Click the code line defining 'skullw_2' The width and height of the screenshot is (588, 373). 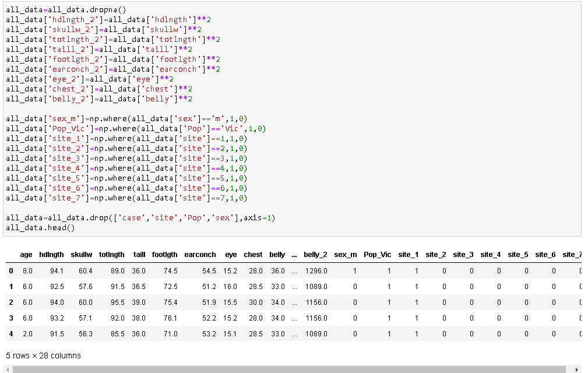[x=104, y=29]
